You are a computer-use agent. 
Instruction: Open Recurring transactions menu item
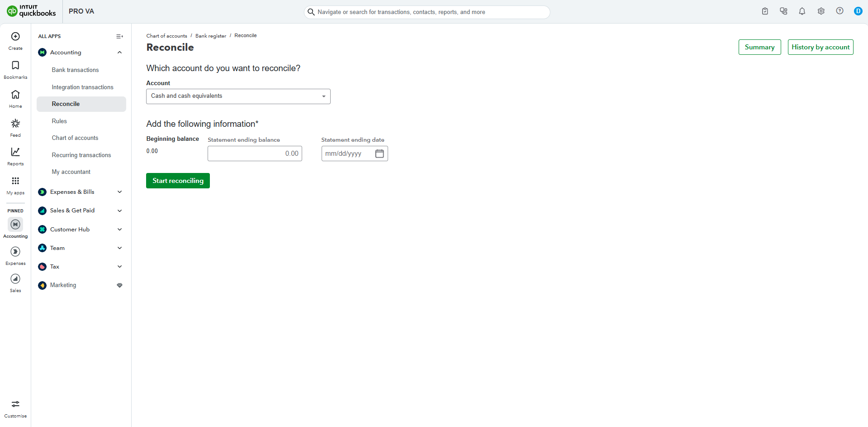pyautogui.click(x=81, y=155)
